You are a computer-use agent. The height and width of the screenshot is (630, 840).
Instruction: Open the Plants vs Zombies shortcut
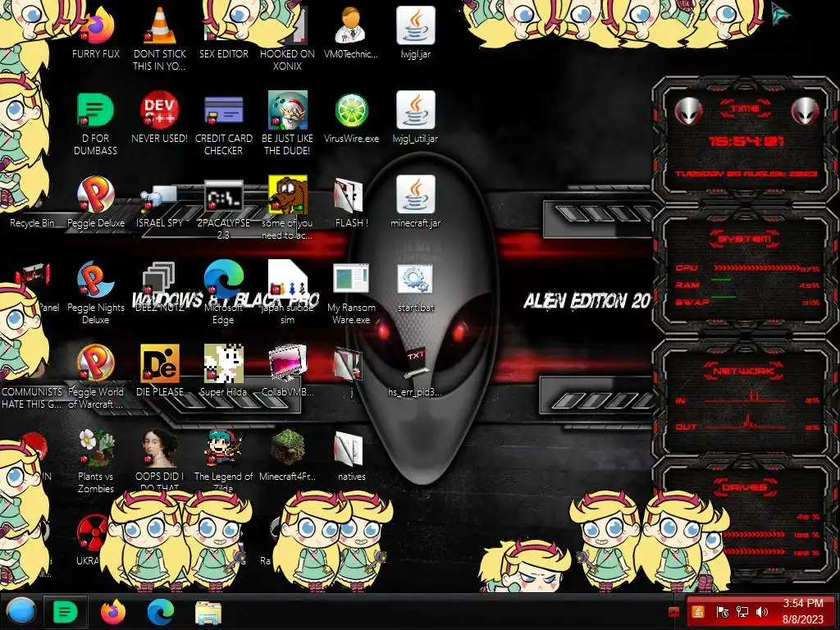point(95,448)
